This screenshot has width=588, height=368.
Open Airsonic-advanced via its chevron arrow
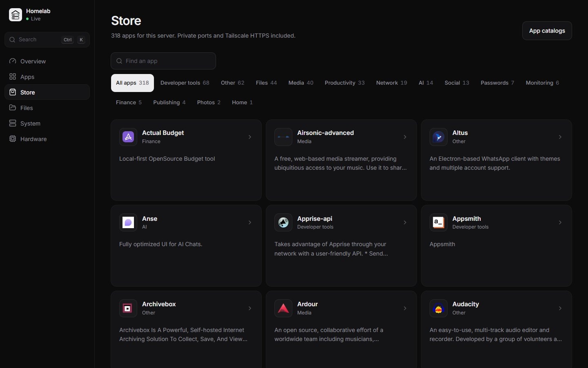pyautogui.click(x=405, y=137)
